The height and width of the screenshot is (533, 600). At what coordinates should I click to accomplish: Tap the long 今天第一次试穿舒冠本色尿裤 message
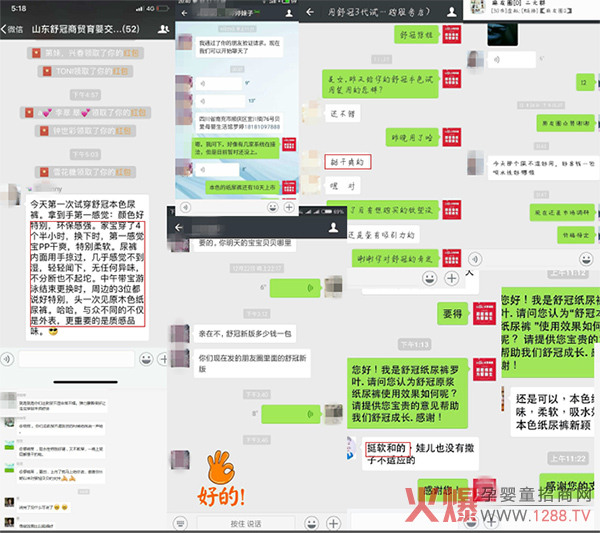click(87, 267)
